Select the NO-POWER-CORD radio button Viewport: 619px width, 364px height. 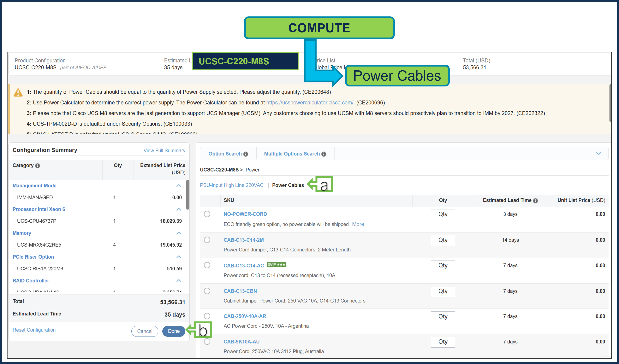click(x=207, y=214)
